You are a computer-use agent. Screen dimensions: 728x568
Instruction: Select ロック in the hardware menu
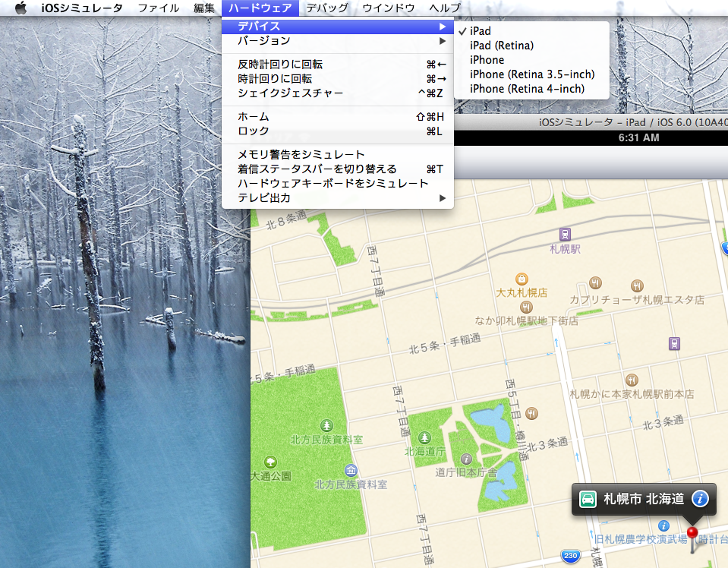pos(338,131)
